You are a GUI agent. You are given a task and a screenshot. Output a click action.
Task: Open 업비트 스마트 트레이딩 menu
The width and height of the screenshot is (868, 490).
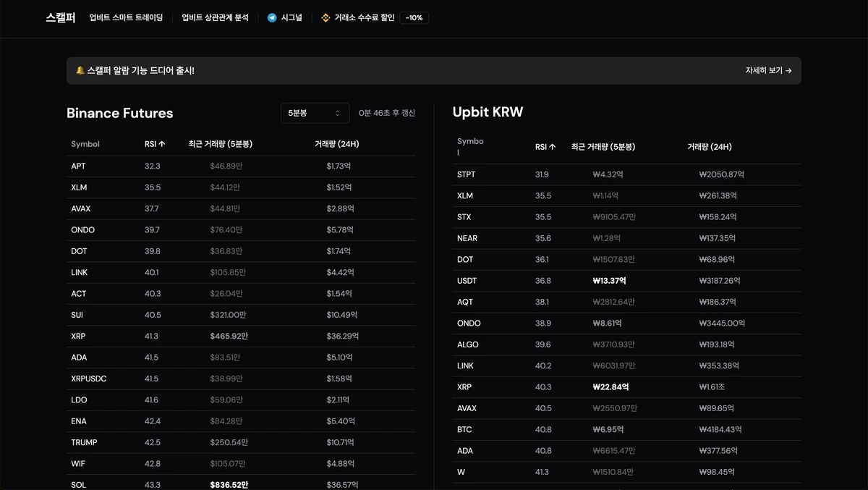coord(126,17)
